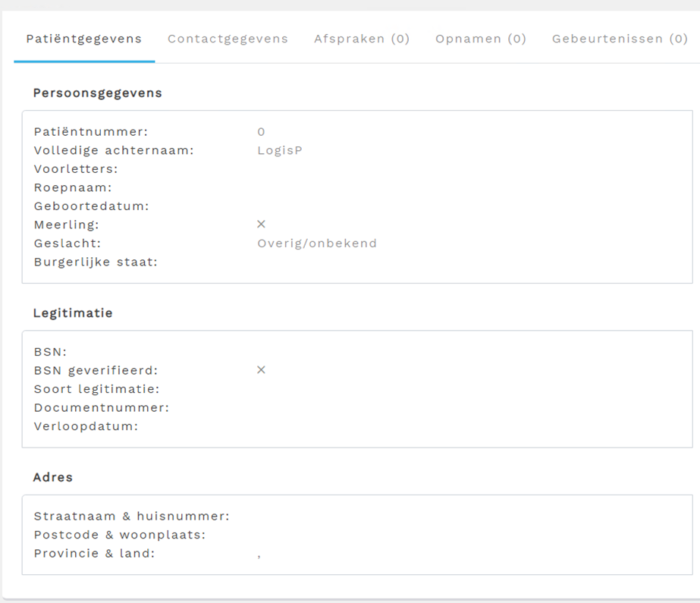Click the patient number value 0
Image resolution: width=700 pixels, height=603 pixels.
tap(261, 132)
